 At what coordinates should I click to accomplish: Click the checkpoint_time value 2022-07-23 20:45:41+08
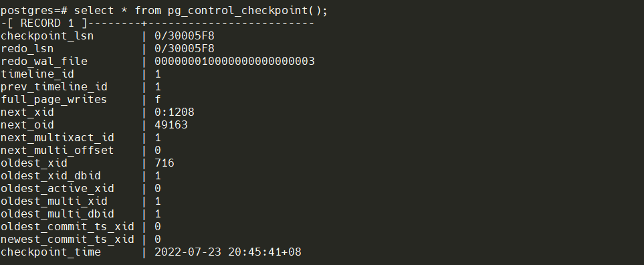[228, 252]
